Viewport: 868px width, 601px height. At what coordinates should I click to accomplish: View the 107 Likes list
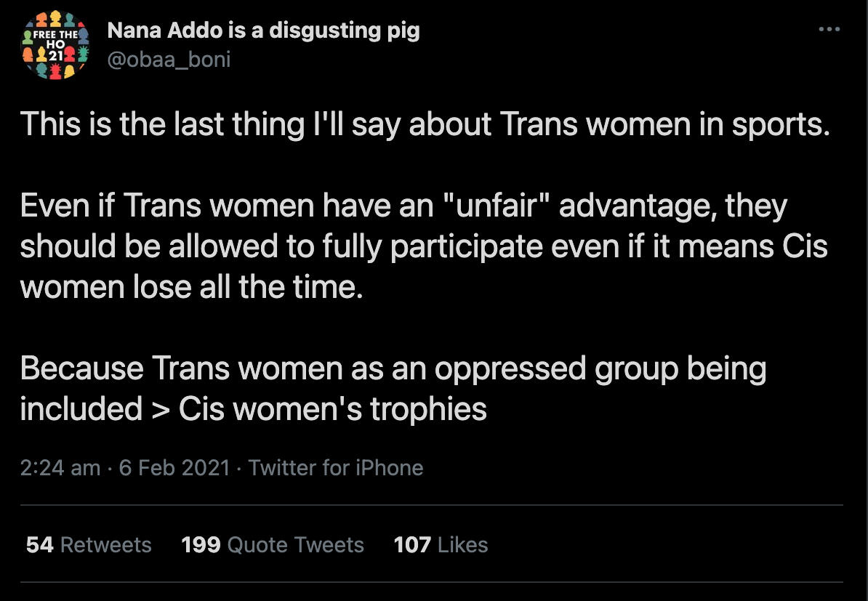441,544
